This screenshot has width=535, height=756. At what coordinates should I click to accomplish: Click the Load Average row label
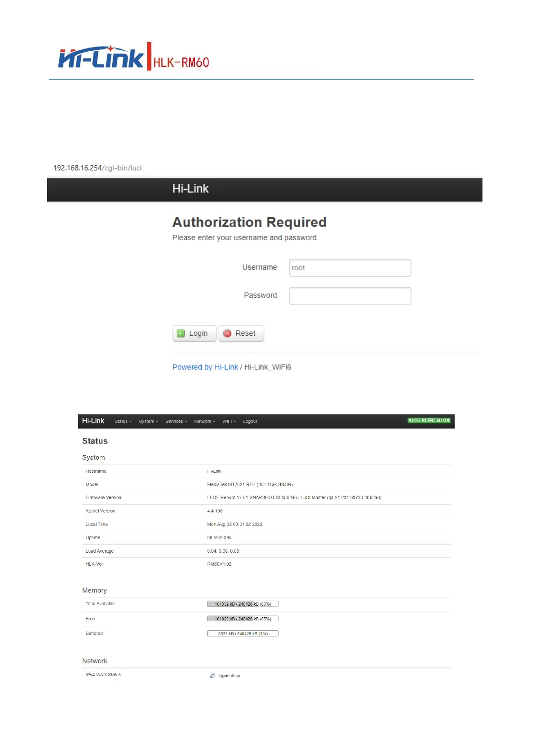point(100,551)
